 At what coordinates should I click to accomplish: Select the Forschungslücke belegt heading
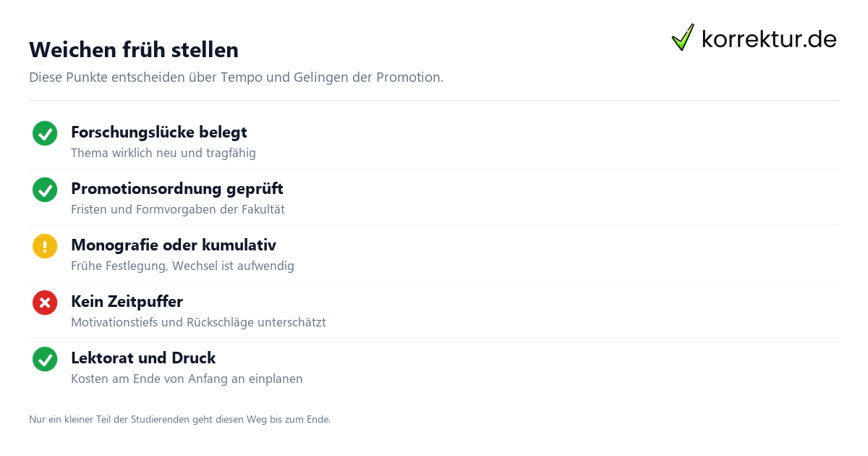(x=159, y=132)
